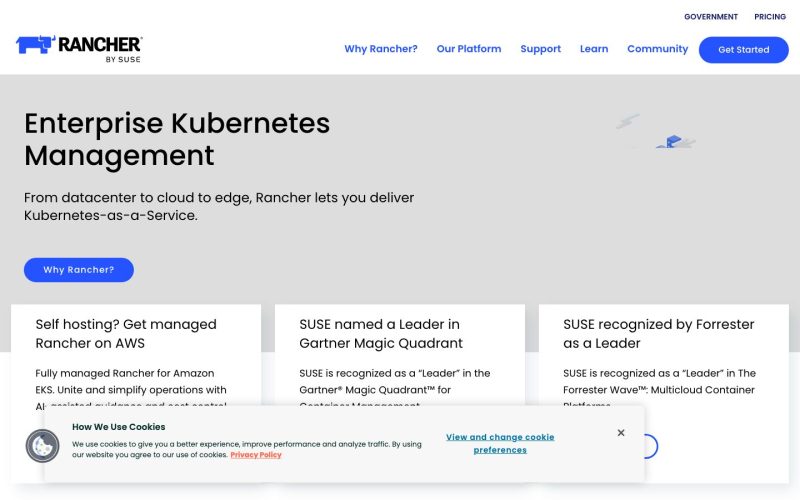Open the Why Rancher? menu
800x500 pixels.
[x=381, y=49]
